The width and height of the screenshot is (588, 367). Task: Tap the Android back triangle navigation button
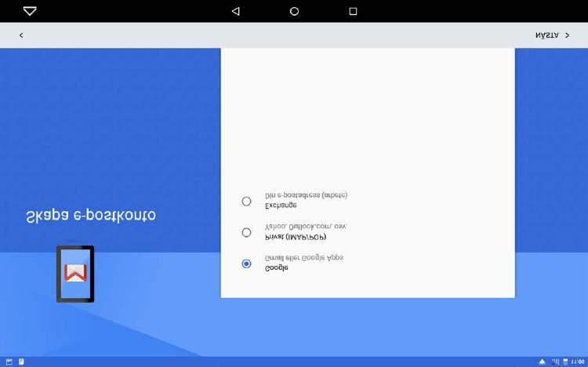235,11
